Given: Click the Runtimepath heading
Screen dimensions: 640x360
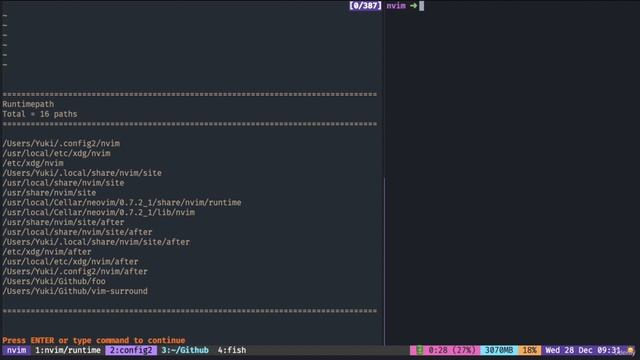Looking at the screenshot, I should [28, 104].
